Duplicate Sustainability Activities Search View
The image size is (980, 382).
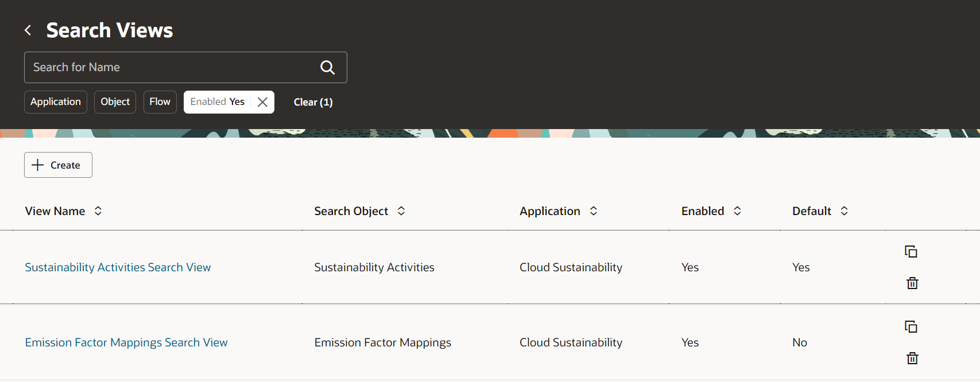[911, 252]
